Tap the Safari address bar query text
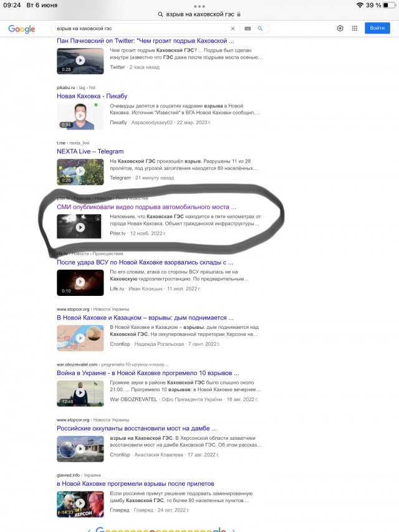The height and width of the screenshot is (532, 399). coord(200,14)
